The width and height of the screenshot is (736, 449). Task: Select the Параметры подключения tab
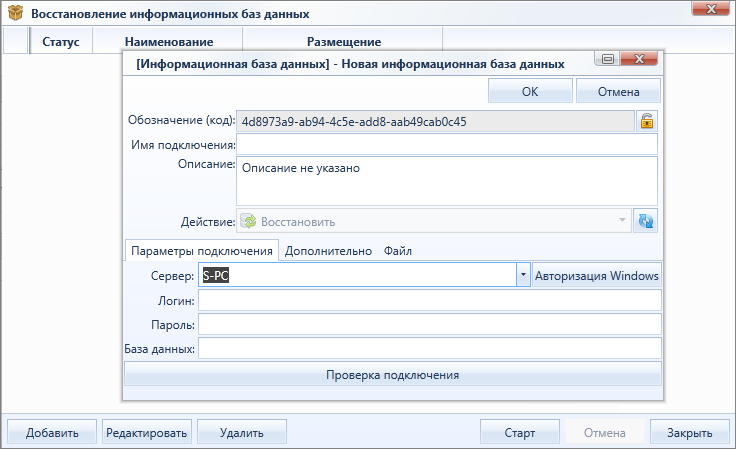click(x=202, y=251)
